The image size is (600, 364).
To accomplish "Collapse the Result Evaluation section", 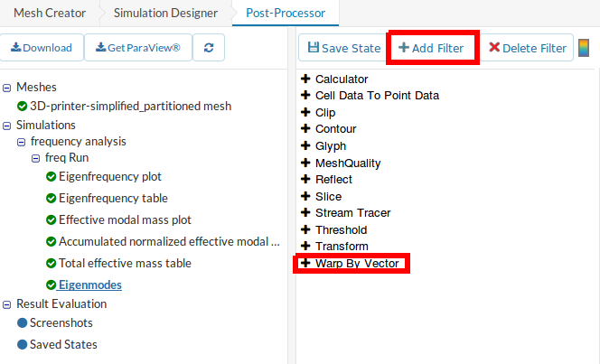I will [x=7, y=304].
